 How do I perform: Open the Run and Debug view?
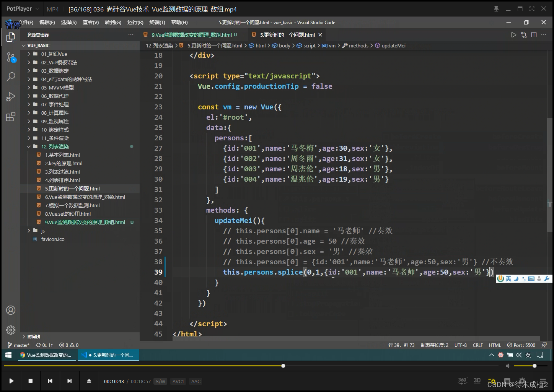(x=11, y=97)
